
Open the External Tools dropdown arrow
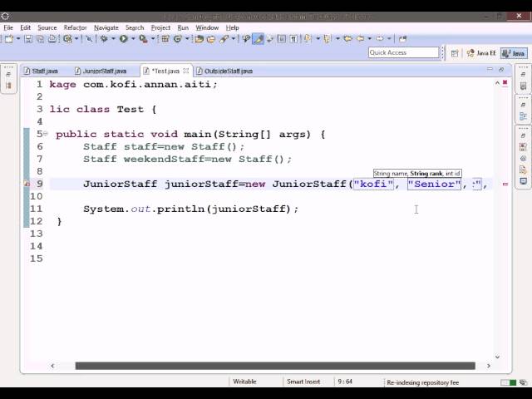coord(153,39)
